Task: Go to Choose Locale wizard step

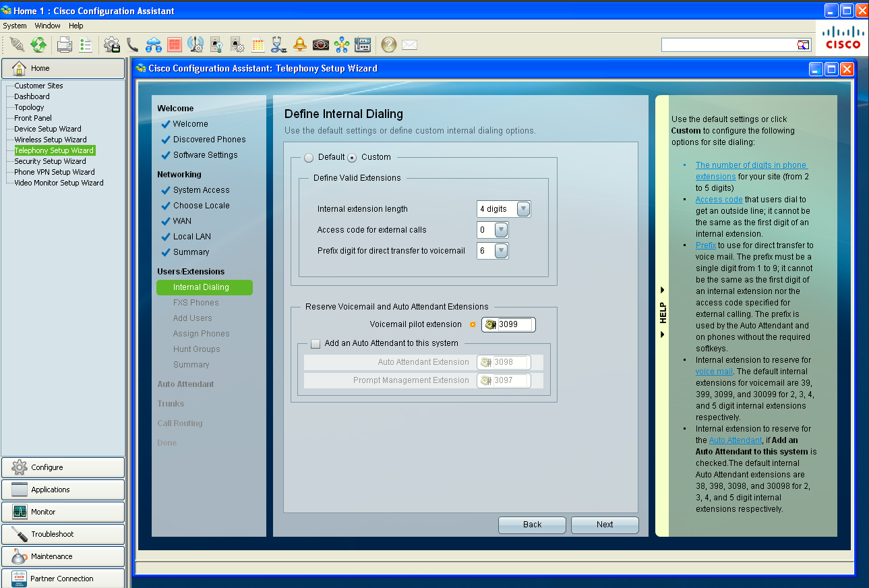Action: (x=201, y=206)
